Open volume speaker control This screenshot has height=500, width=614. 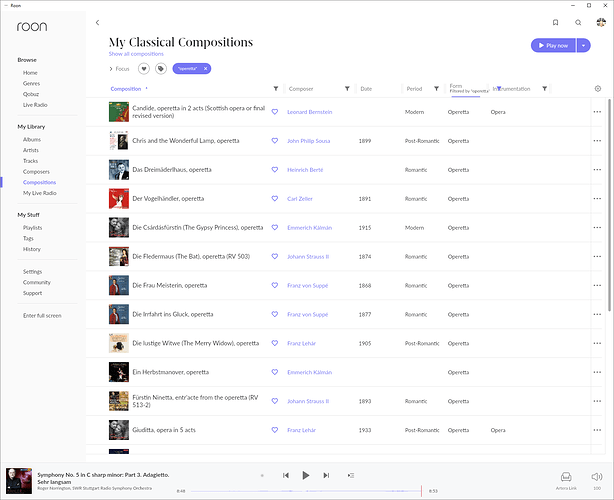click(597, 477)
